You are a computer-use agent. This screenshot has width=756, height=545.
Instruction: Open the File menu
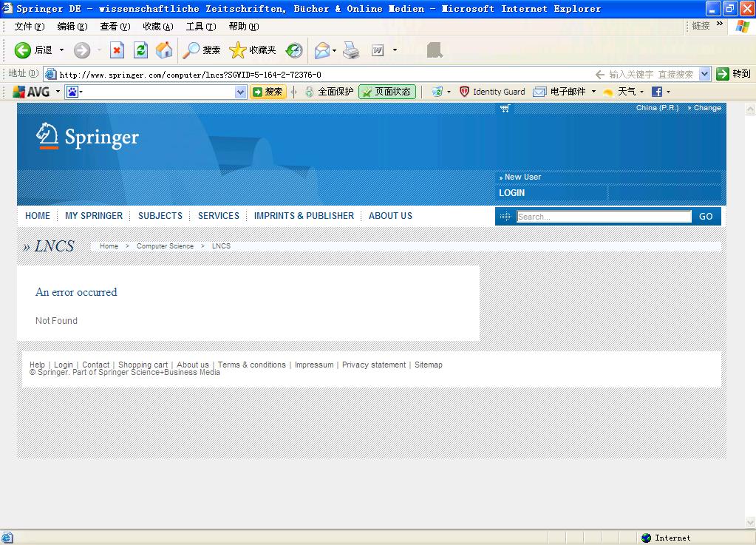(30, 27)
